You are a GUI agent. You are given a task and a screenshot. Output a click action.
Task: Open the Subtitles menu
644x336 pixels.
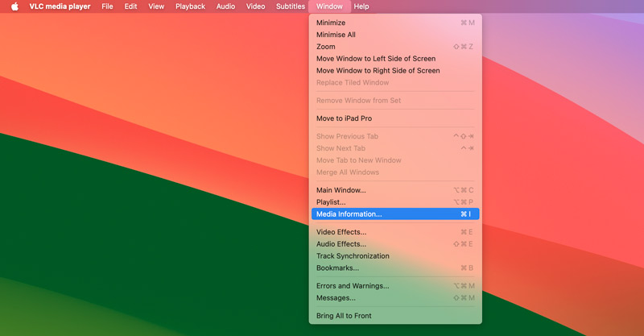290,6
